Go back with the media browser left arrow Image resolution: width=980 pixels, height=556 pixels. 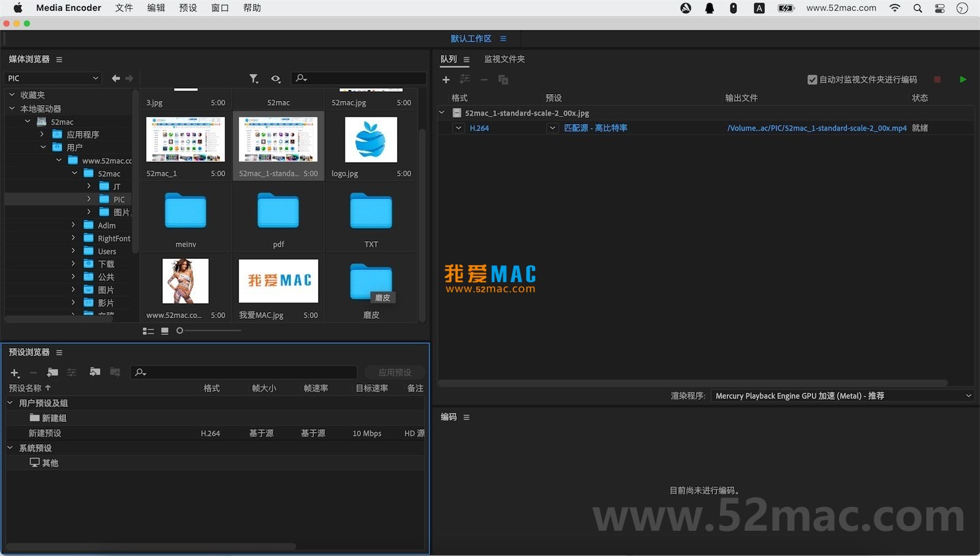116,78
